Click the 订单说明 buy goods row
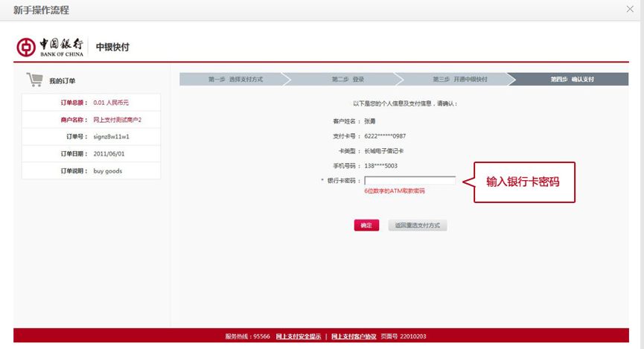Viewport: 644px width, 349px height. 91,171
